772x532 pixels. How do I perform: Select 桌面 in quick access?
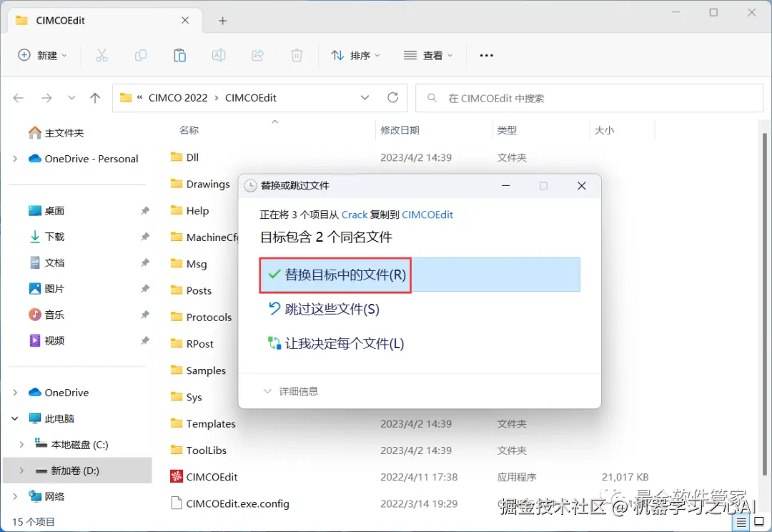[46, 211]
